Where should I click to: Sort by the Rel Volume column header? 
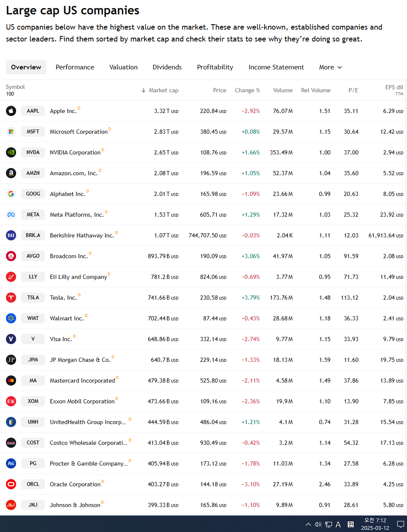(x=316, y=90)
